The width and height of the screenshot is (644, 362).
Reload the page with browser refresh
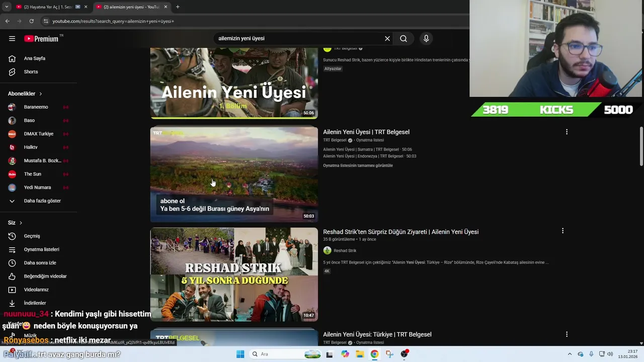click(x=31, y=21)
